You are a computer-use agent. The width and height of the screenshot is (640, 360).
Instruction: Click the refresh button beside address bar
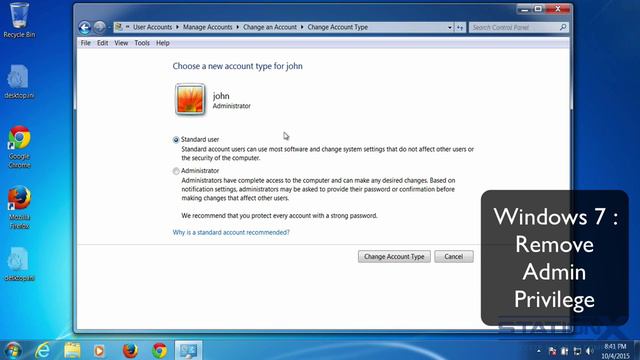pos(460,27)
